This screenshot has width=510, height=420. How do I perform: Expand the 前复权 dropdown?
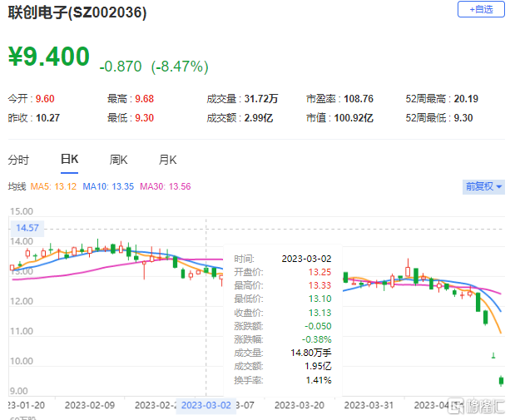pos(483,187)
